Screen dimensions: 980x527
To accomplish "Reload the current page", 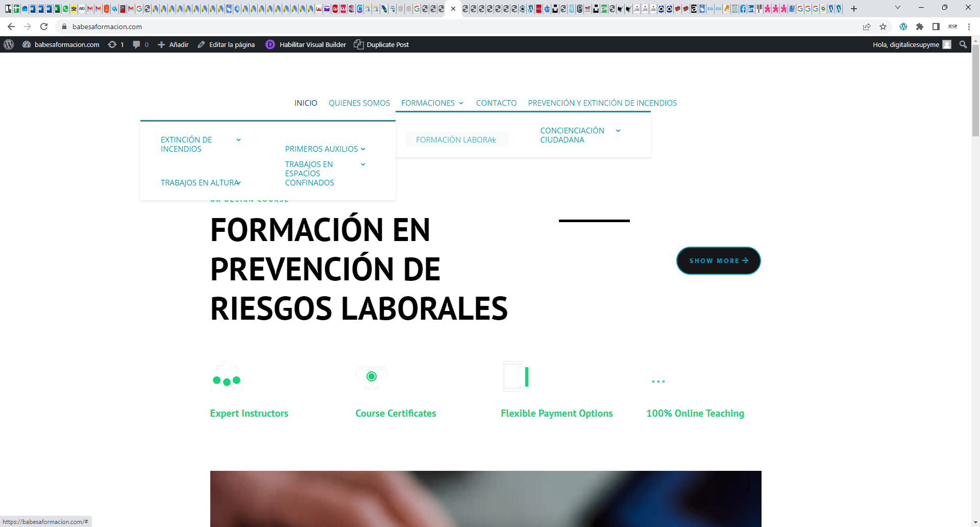I will coord(44,27).
